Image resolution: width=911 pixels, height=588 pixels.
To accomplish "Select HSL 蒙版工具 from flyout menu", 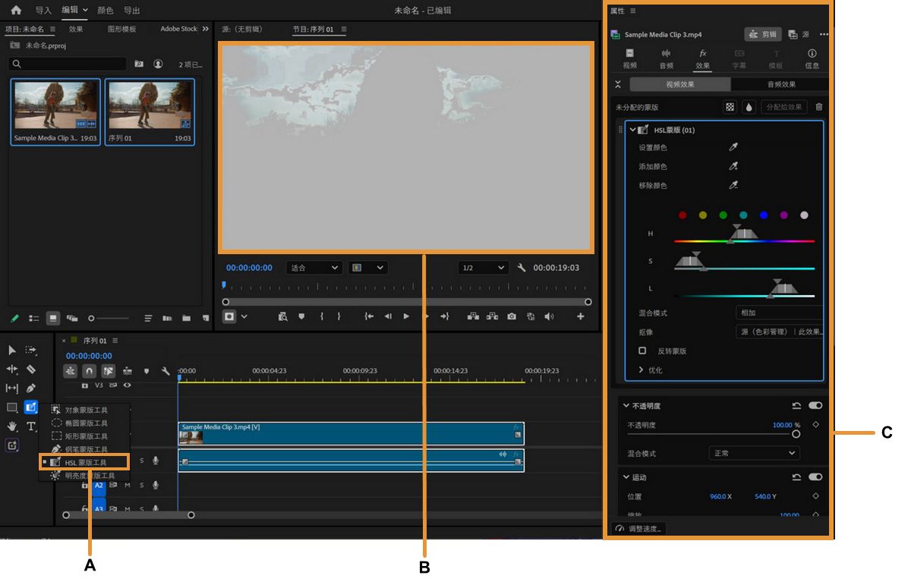I will 85,462.
